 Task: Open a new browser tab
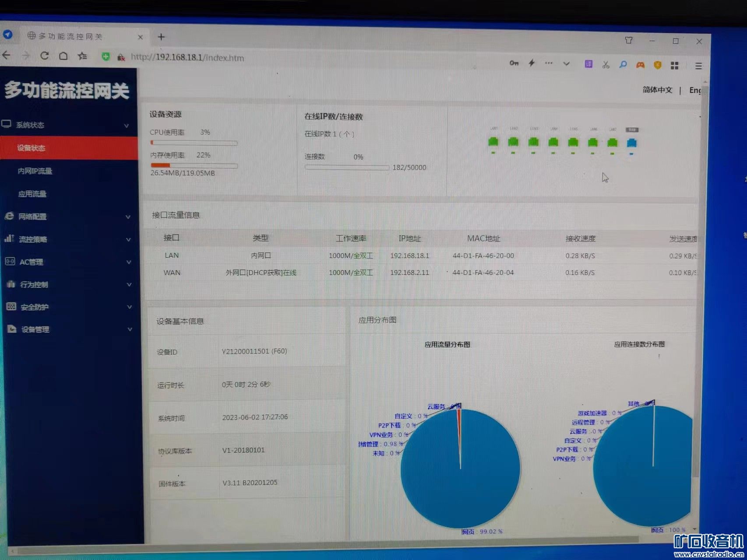click(161, 37)
